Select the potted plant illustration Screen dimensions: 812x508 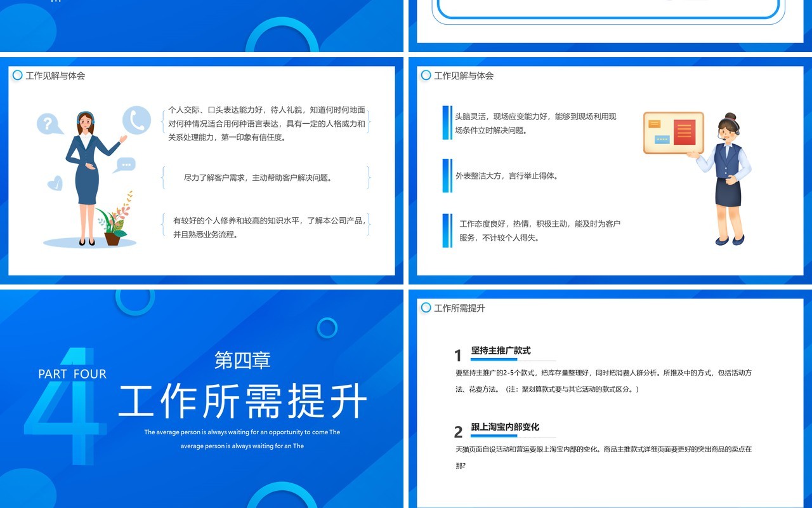[x=114, y=218]
